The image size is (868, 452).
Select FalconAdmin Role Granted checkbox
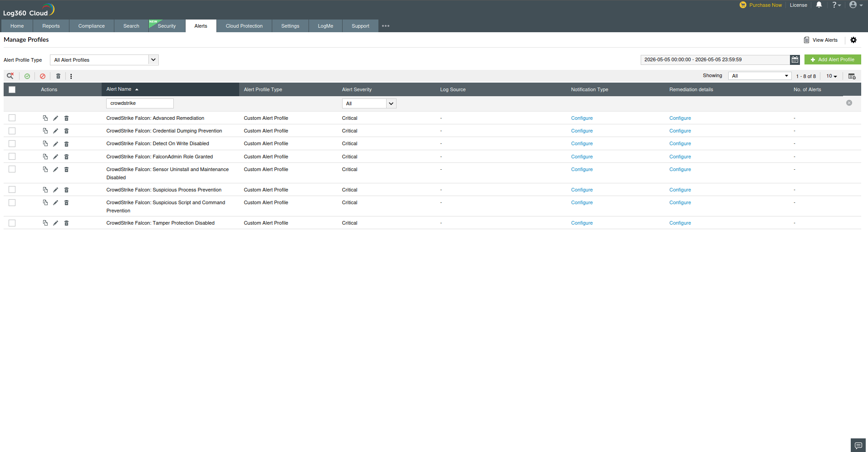tap(12, 156)
